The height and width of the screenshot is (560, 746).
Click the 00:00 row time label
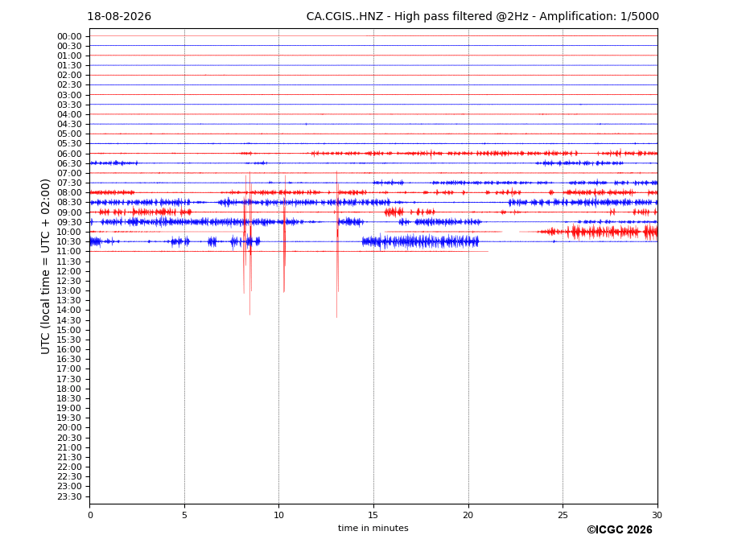coord(69,37)
